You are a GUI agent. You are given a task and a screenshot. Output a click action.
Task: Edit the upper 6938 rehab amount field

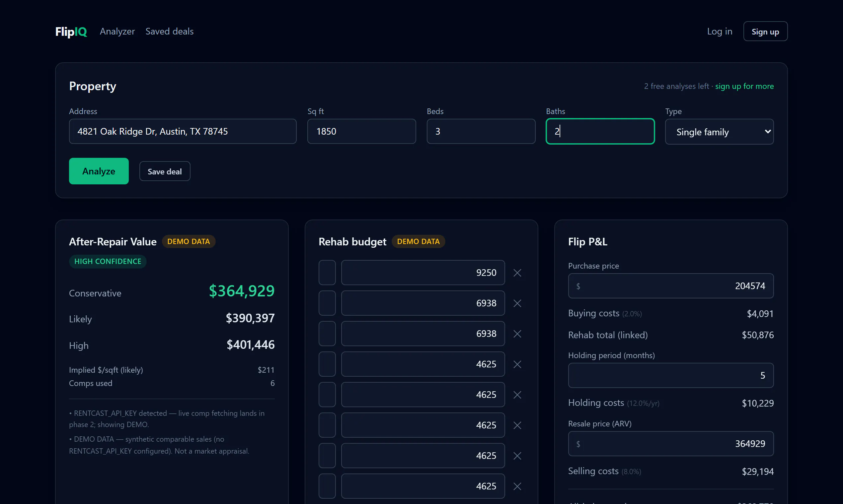coord(423,303)
